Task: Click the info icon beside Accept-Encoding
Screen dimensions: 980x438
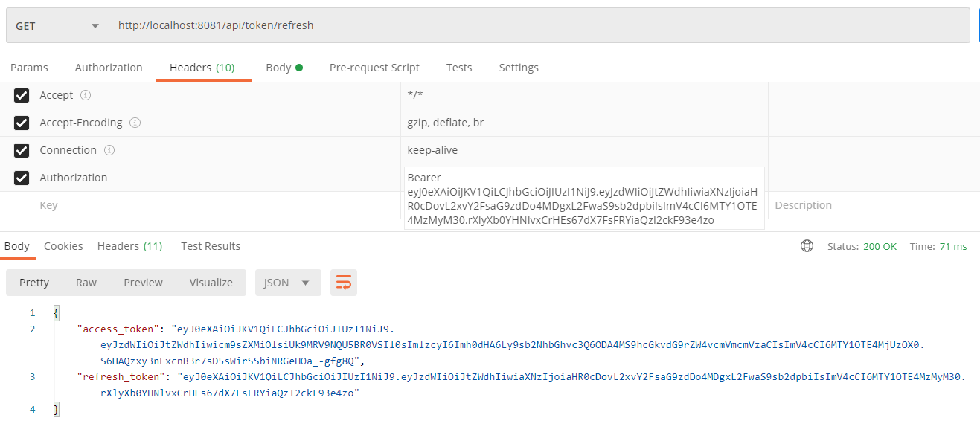Action: tap(135, 122)
